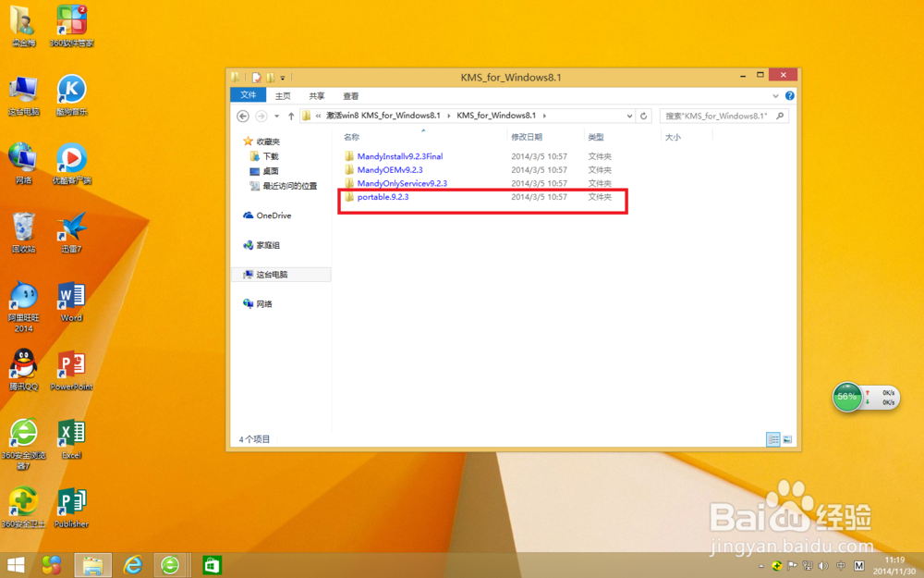
Task: Switch to the 查看 ribbon tab
Action: click(350, 95)
